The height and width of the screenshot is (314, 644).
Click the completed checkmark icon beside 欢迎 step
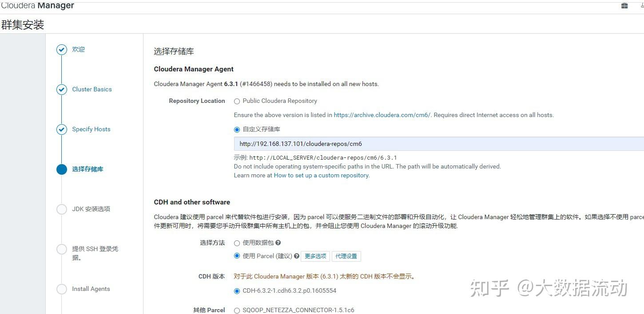(62, 49)
